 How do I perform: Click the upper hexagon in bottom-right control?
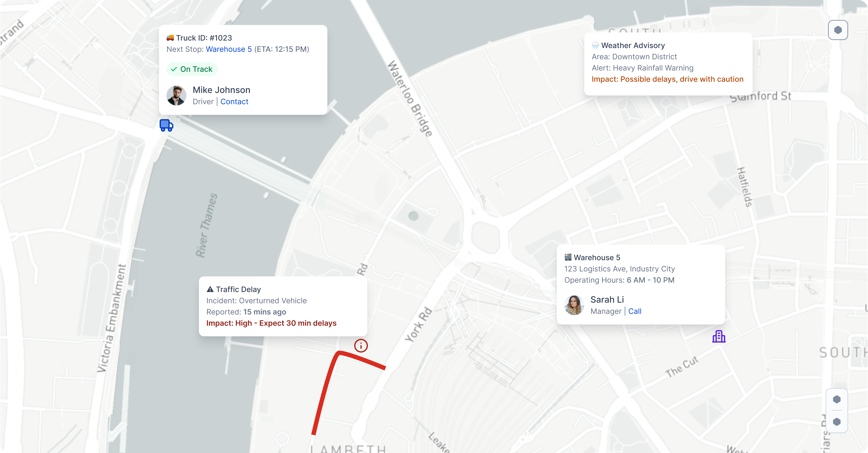(x=837, y=399)
